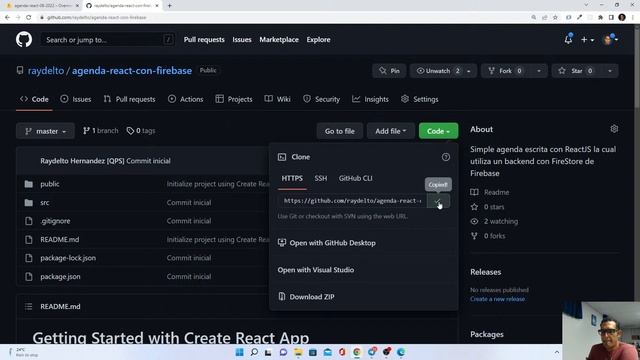Screen dimensions: 640x360
Task: Open the README.md file in list
Action: [60, 240]
